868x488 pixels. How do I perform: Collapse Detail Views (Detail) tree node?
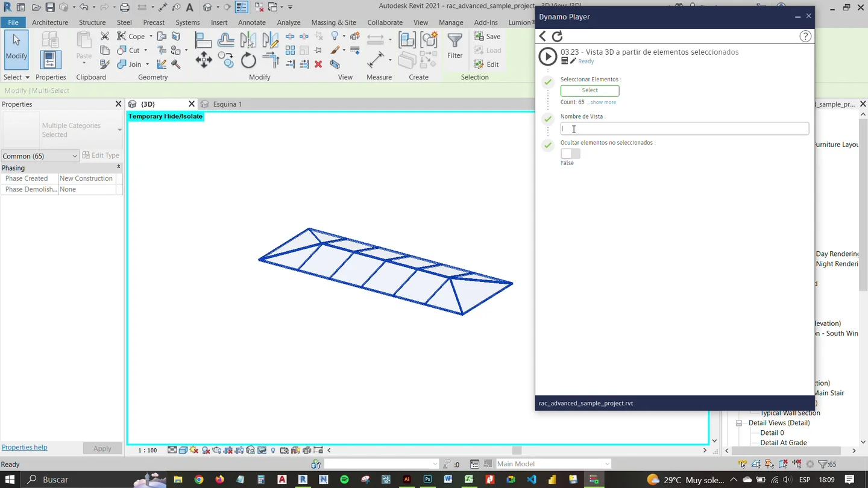coord(739,423)
